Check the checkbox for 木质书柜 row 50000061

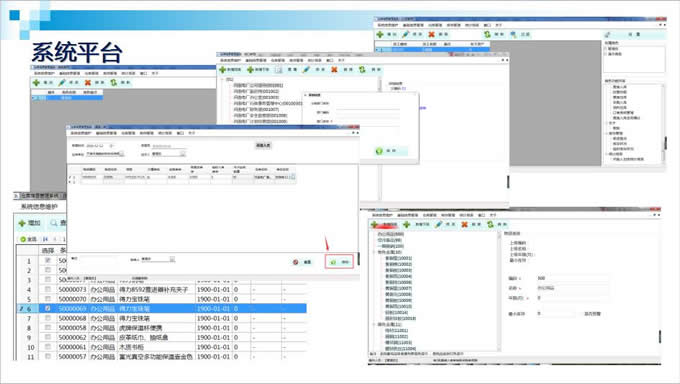pos(48,347)
